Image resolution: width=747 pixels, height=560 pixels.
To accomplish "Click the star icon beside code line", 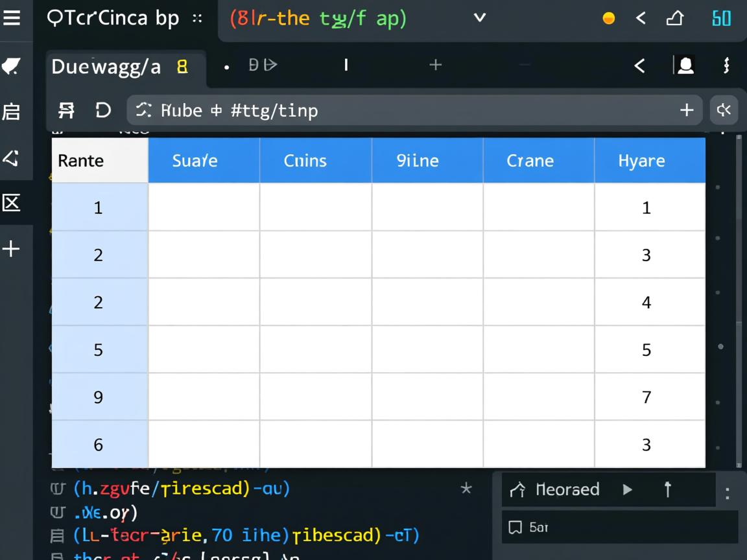I will 466,489.
